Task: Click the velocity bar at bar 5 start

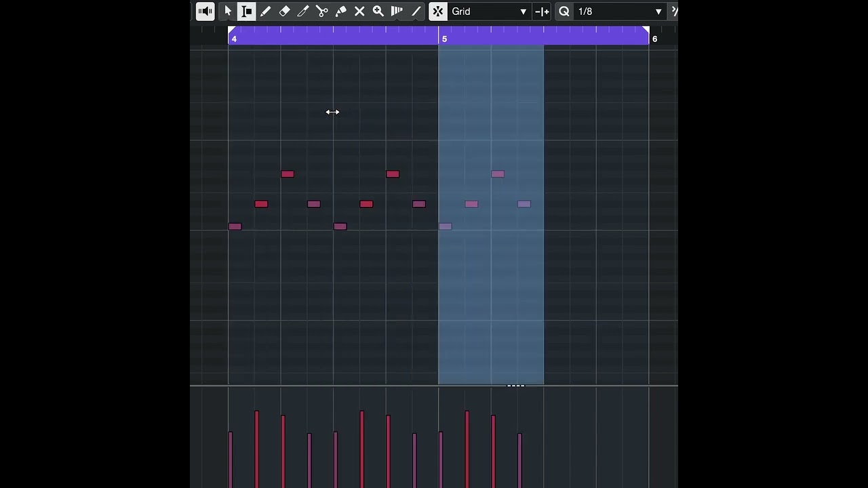Action: pyautogui.click(x=441, y=460)
